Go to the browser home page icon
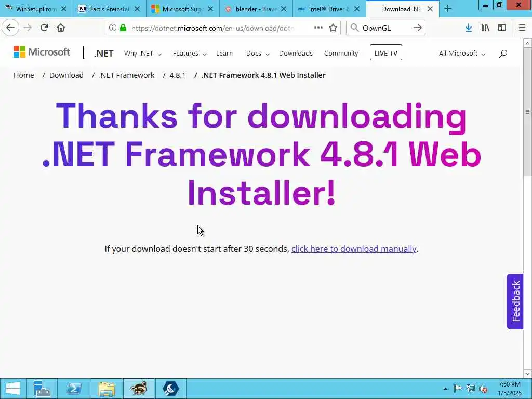 coord(61,28)
